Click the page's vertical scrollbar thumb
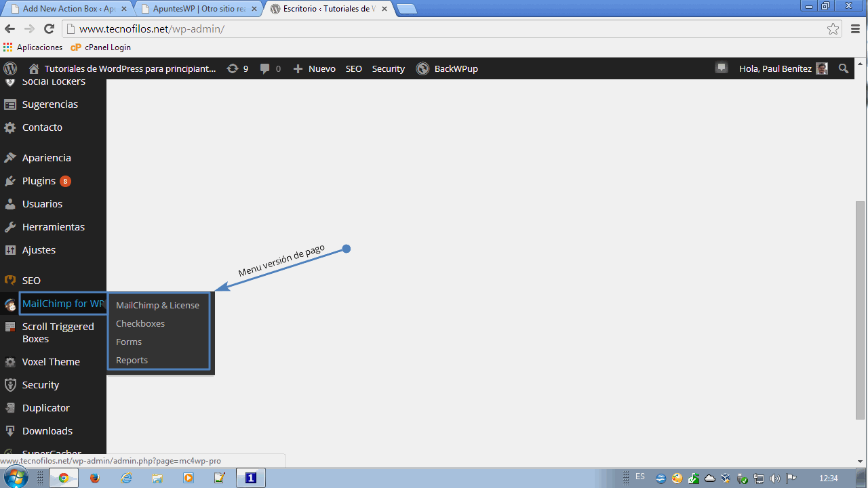Screen dimensions: 868x488 tap(861, 310)
